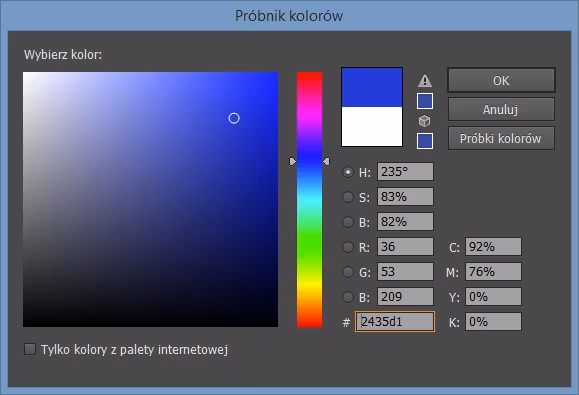Click the G field showing 53

click(x=405, y=272)
